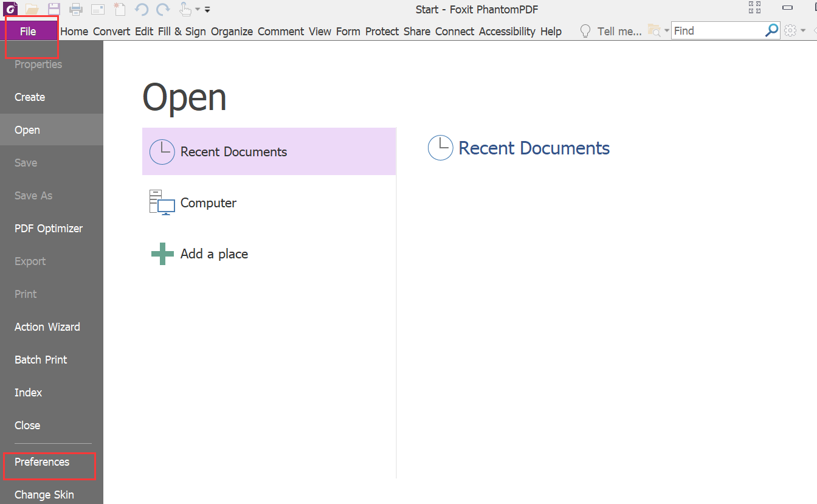Switch to the Connect tab
This screenshot has height=504, width=817.
coord(455,32)
